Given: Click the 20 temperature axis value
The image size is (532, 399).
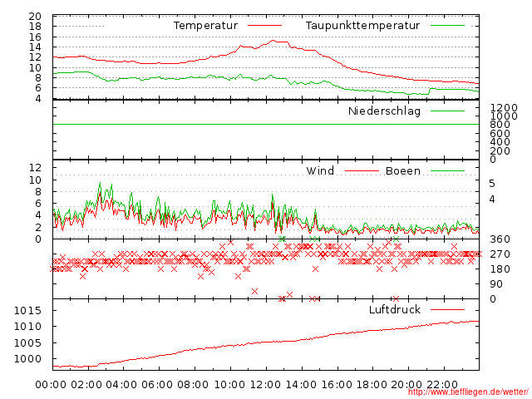Looking at the screenshot, I should 35,17.
